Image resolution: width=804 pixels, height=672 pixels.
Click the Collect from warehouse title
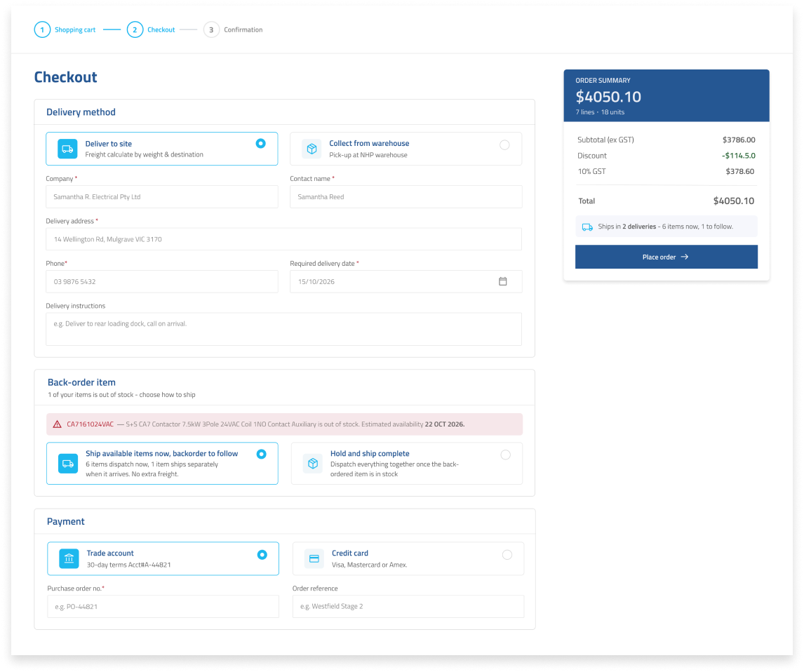point(369,144)
